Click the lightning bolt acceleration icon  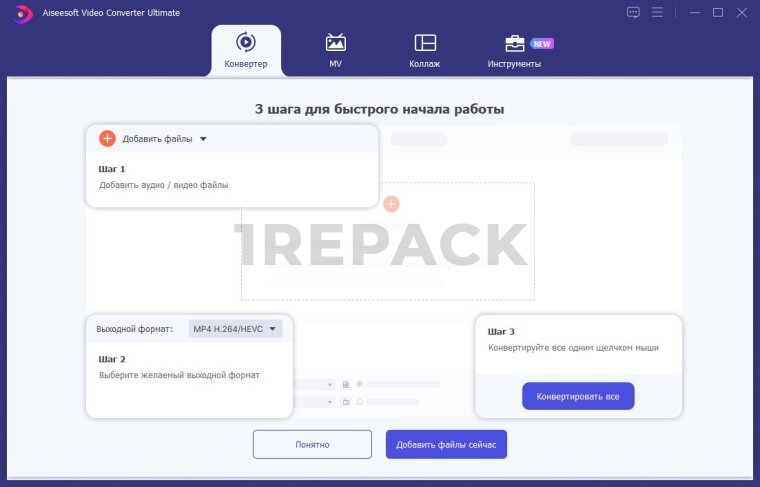tap(359, 384)
